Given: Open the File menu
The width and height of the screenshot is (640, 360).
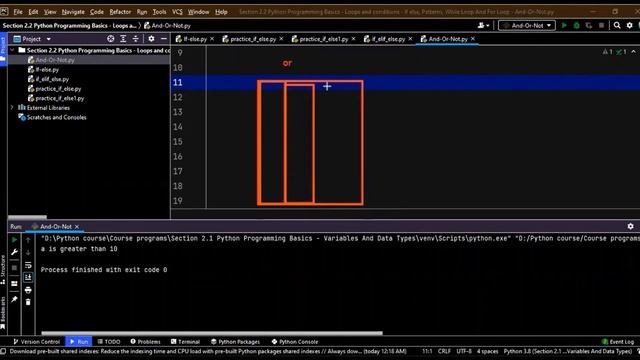Looking at the screenshot, I should point(18,12).
